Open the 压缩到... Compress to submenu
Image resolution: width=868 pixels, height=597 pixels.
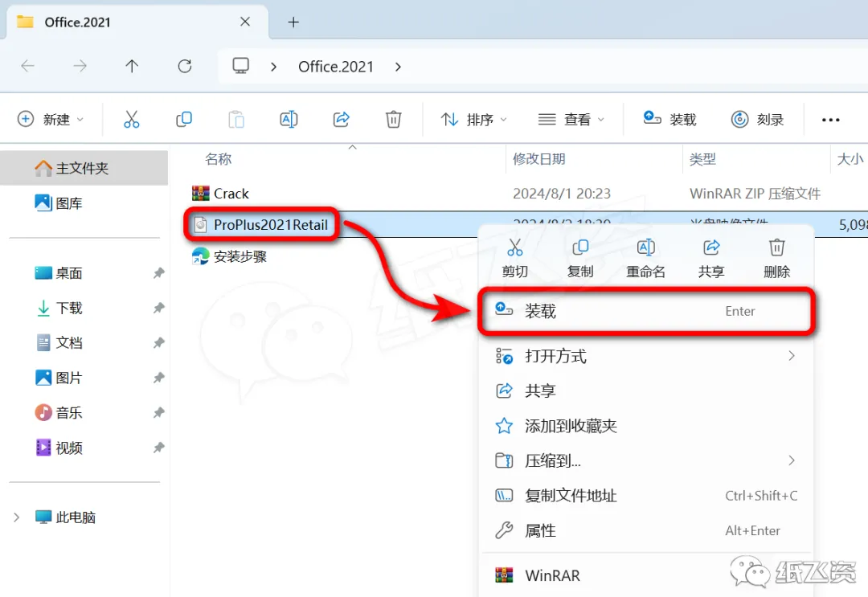click(x=646, y=460)
